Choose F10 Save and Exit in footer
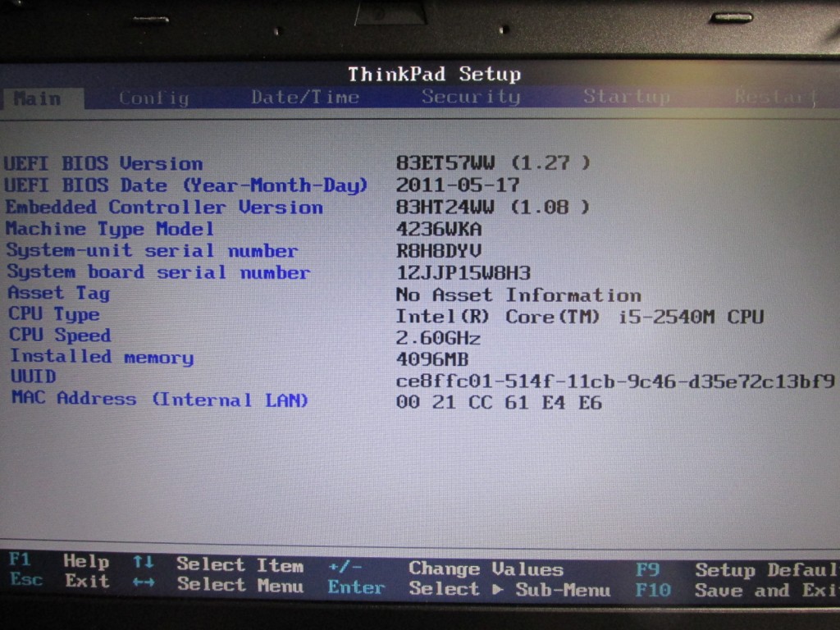 click(736, 590)
